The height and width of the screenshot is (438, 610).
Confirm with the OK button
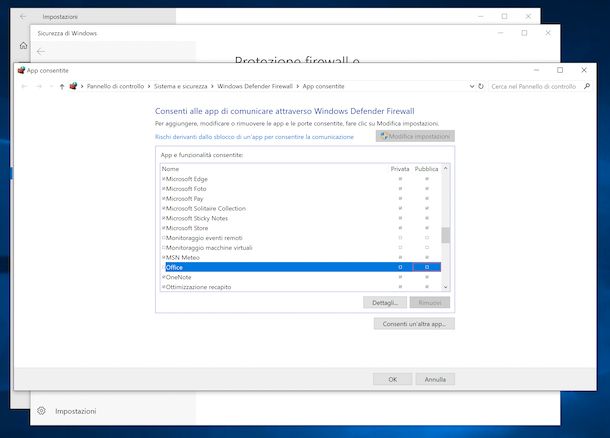tap(393, 379)
